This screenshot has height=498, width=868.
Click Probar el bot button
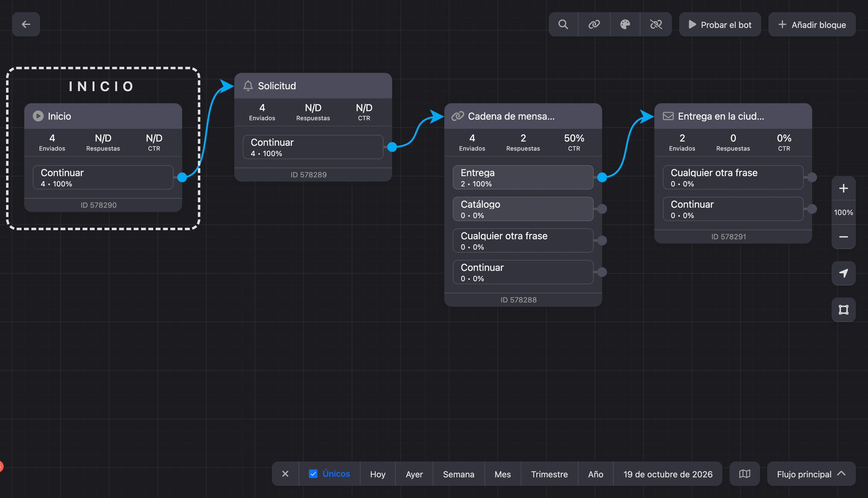(720, 24)
